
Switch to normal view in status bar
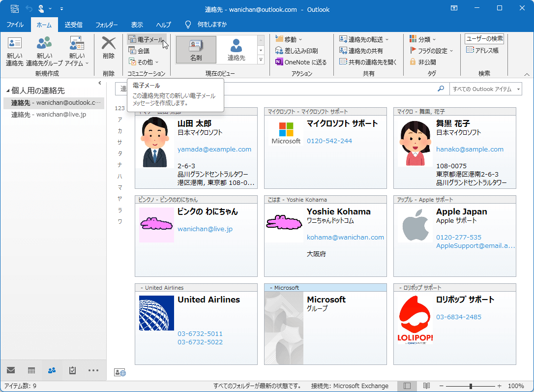407,386
